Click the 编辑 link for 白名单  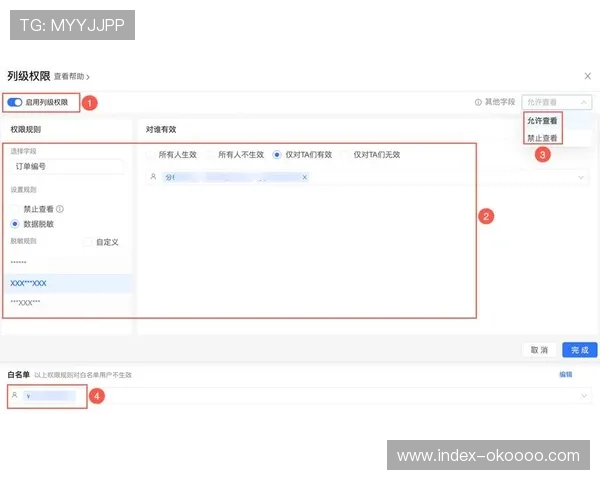tap(566, 374)
